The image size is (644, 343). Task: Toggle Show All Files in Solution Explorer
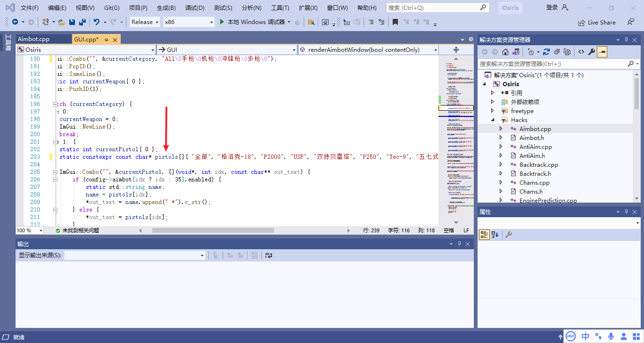point(567,52)
